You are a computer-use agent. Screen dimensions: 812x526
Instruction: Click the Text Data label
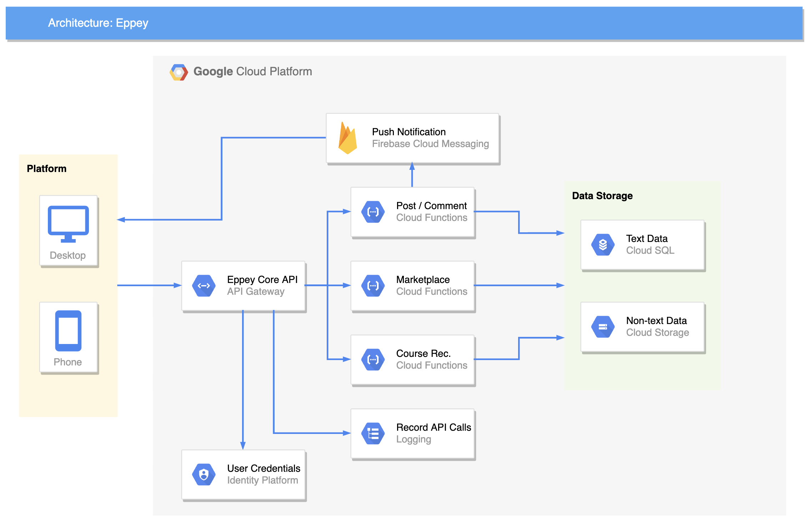646,238
